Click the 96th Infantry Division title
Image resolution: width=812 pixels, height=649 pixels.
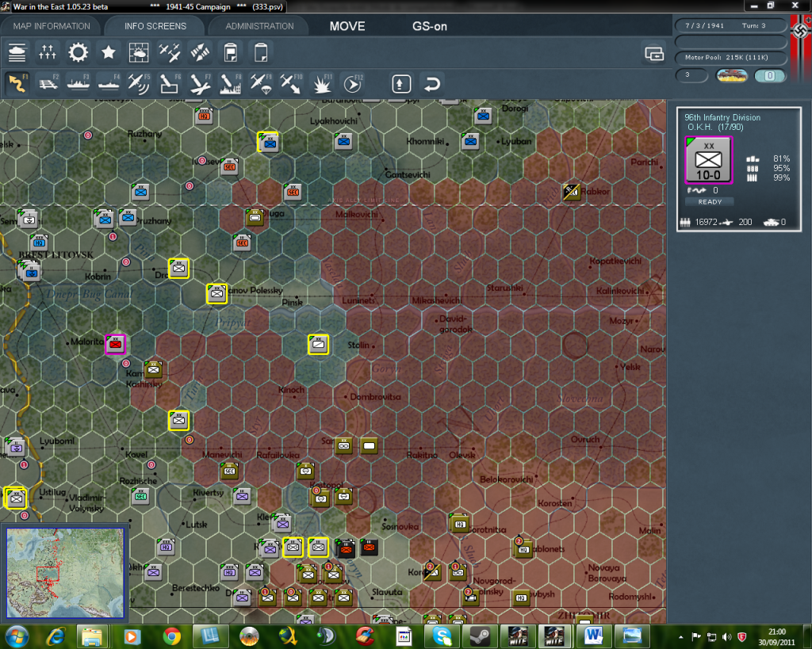722,117
